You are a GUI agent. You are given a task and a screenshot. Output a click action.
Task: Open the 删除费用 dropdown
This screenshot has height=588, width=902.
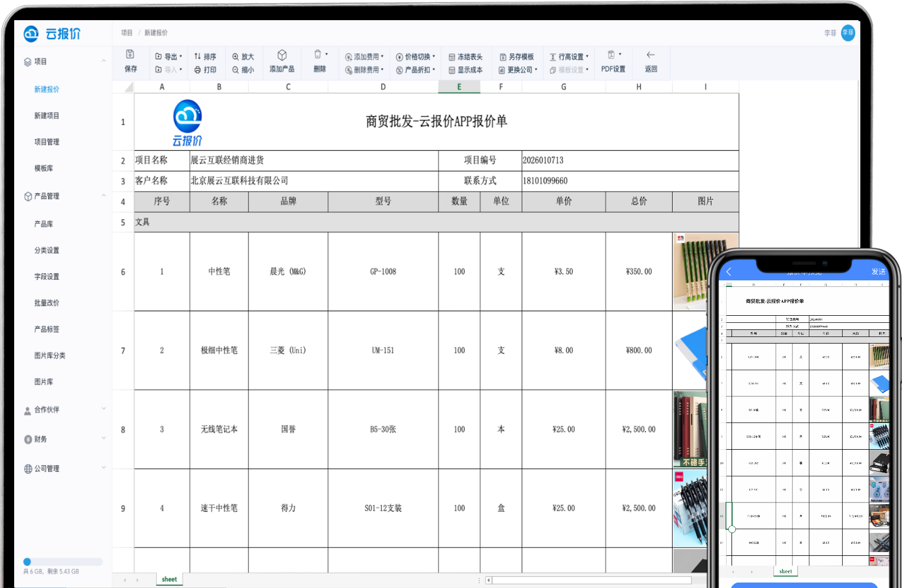point(364,70)
